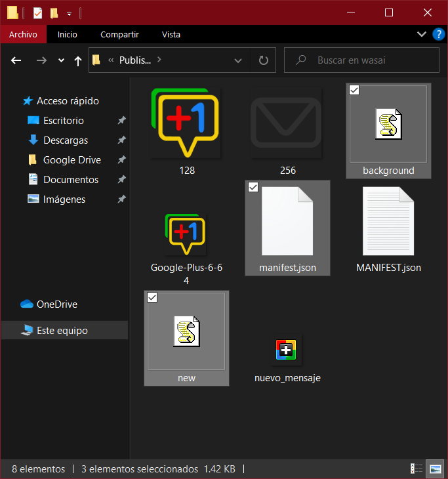Screen dimensions: 448x479
Task: Open the Archivo menu tab
Action: [x=23, y=34]
